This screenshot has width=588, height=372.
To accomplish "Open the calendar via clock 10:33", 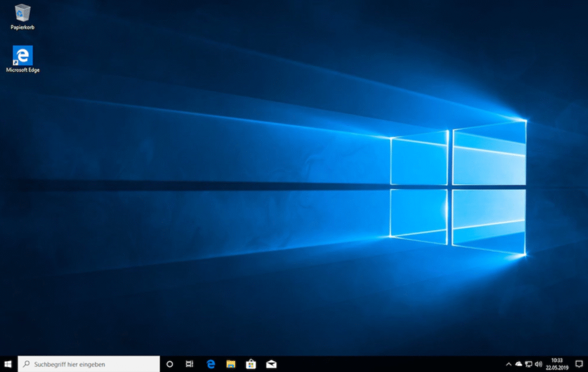I will (557, 364).
